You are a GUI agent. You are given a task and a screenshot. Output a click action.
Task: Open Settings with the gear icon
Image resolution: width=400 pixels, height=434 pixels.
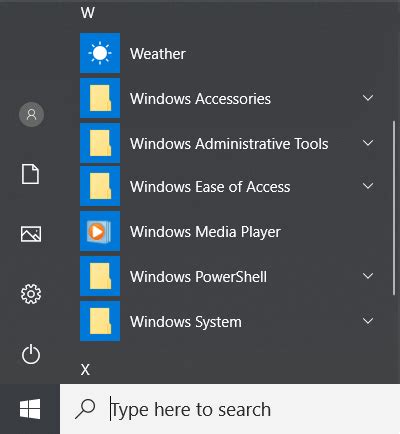click(x=31, y=294)
